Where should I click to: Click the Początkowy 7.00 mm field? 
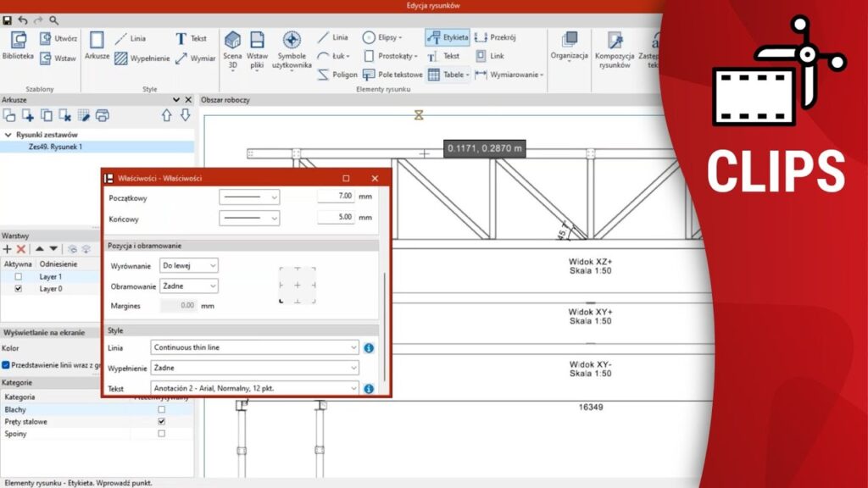pos(341,197)
